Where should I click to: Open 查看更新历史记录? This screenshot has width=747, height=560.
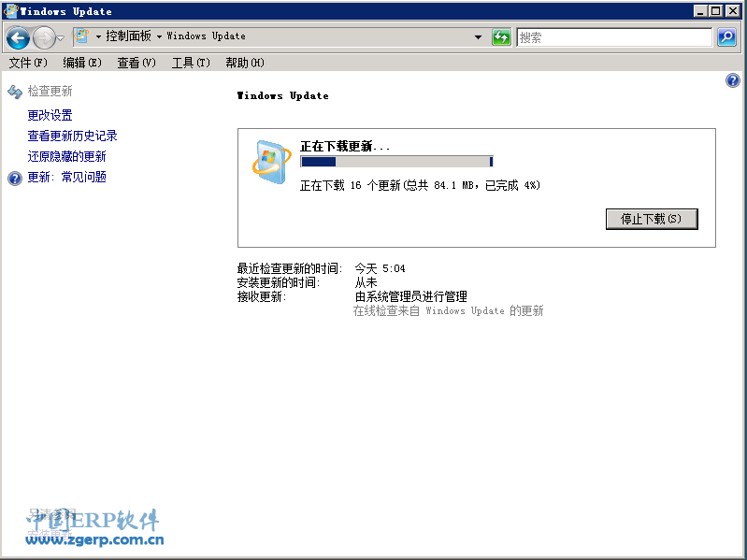pos(72,136)
